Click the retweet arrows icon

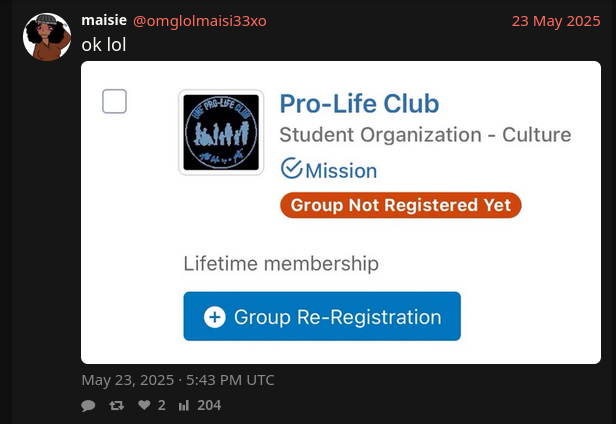tap(116, 405)
